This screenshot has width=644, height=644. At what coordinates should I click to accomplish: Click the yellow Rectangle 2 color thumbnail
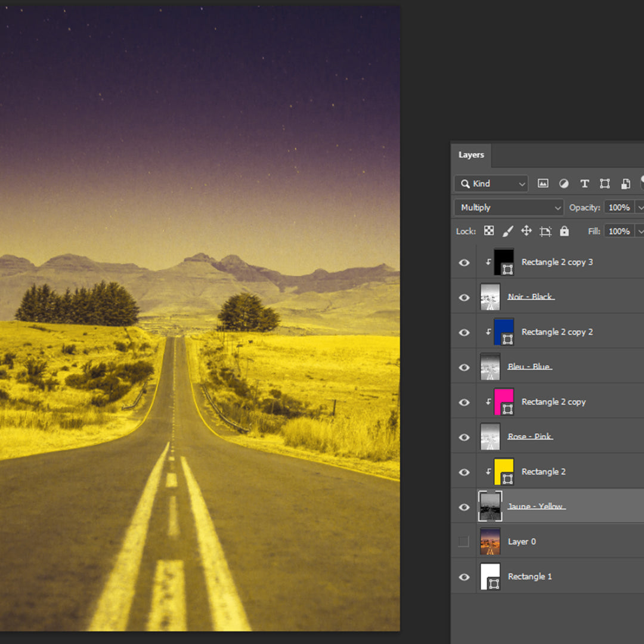click(x=504, y=472)
